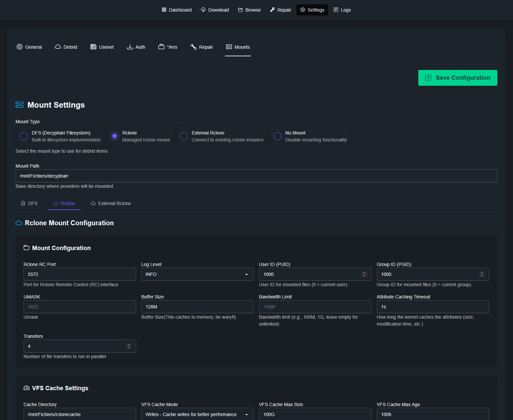Choose the No Mount radio option

click(278, 136)
